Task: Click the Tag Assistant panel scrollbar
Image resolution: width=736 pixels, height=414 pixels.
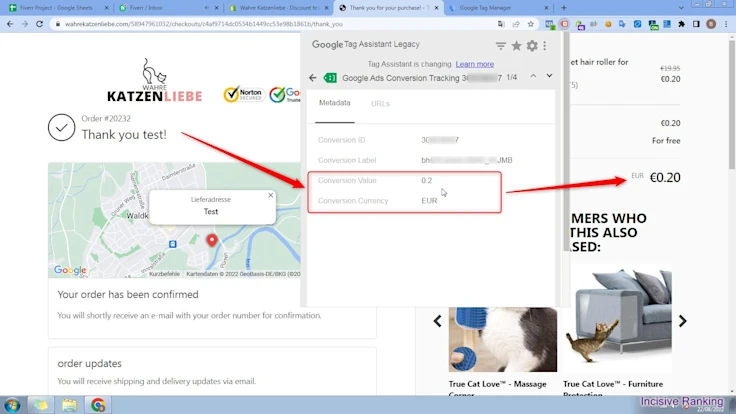Action: (x=567, y=141)
